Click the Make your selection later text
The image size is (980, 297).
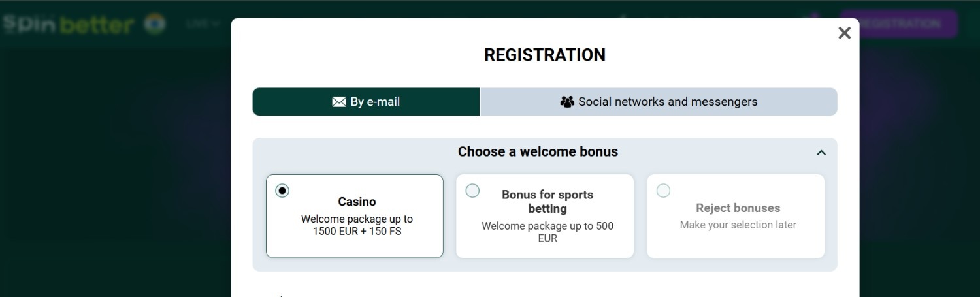click(x=738, y=225)
